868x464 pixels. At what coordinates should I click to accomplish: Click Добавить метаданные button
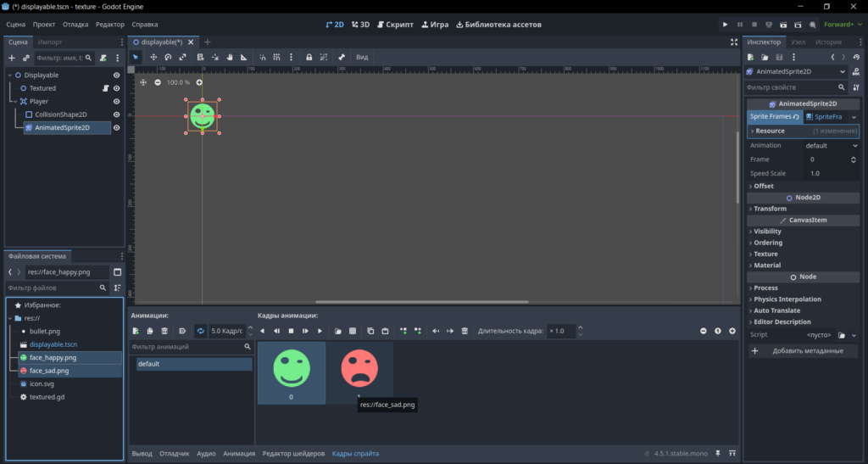[x=803, y=351]
